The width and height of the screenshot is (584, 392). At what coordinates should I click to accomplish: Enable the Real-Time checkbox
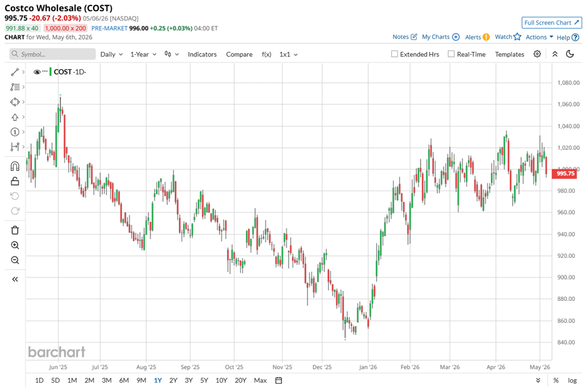451,54
